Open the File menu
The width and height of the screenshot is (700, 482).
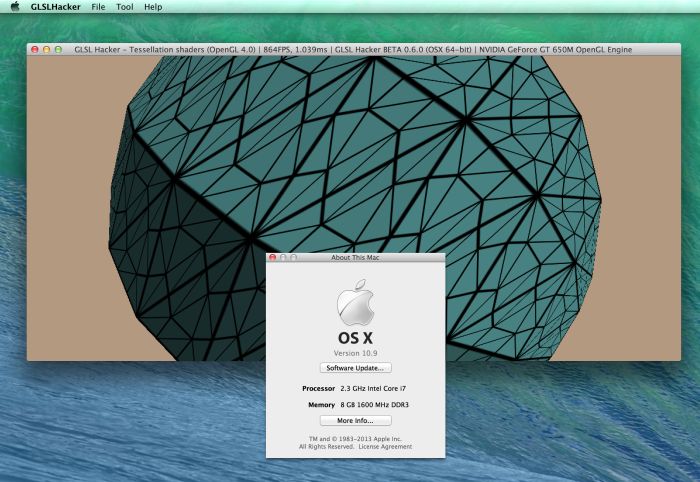[98, 7]
